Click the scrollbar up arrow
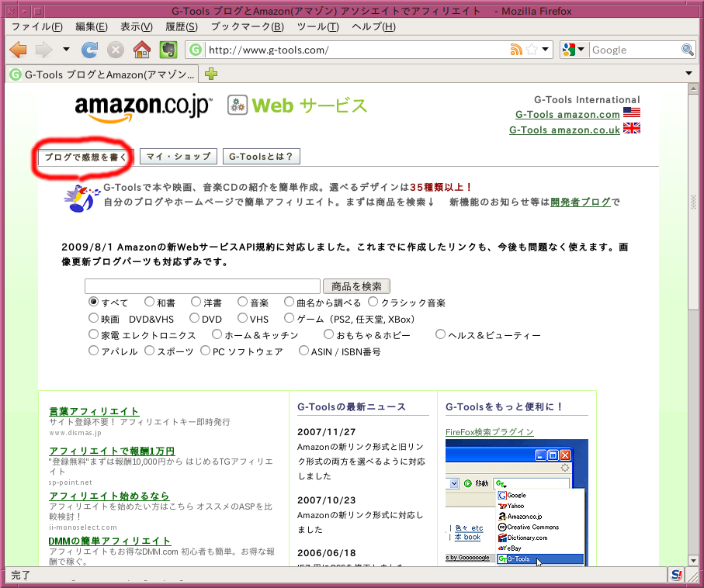The width and height of the screenshot is (704, 588). point(693,89)
